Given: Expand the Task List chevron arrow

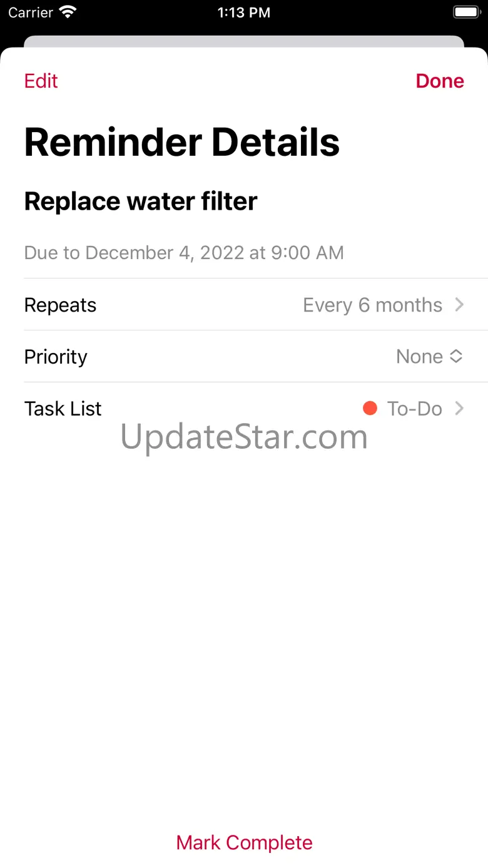Looking at the screenshot, I should [x=460, y=409].
